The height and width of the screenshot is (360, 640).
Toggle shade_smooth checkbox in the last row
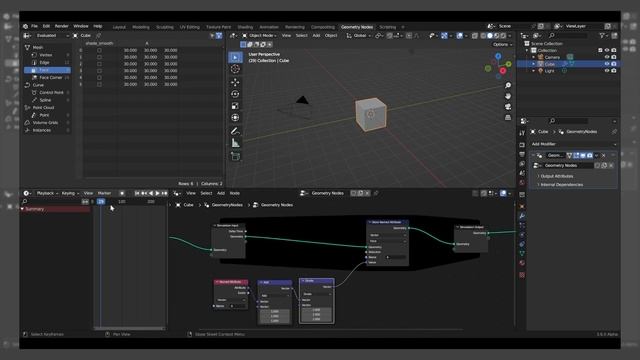(x=99, y=84)
